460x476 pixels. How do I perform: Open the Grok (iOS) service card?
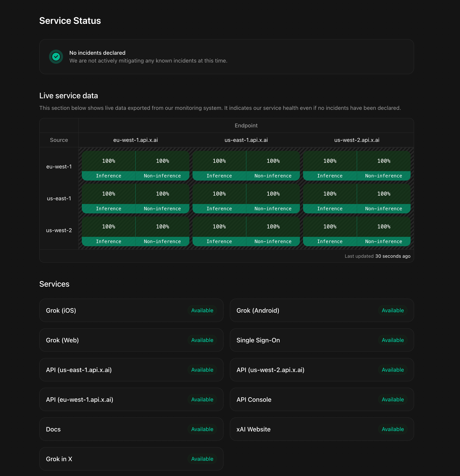pos(131,310)
